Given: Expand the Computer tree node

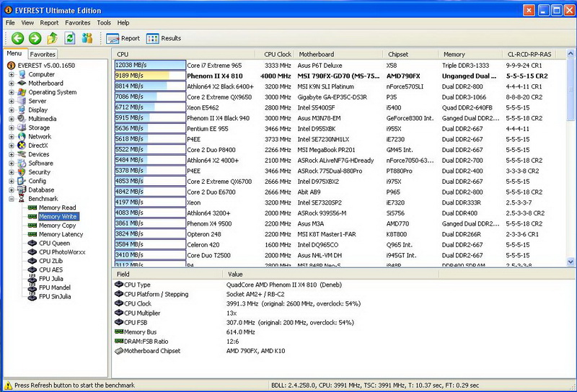Looking at the screenshot, I should 12,74.
